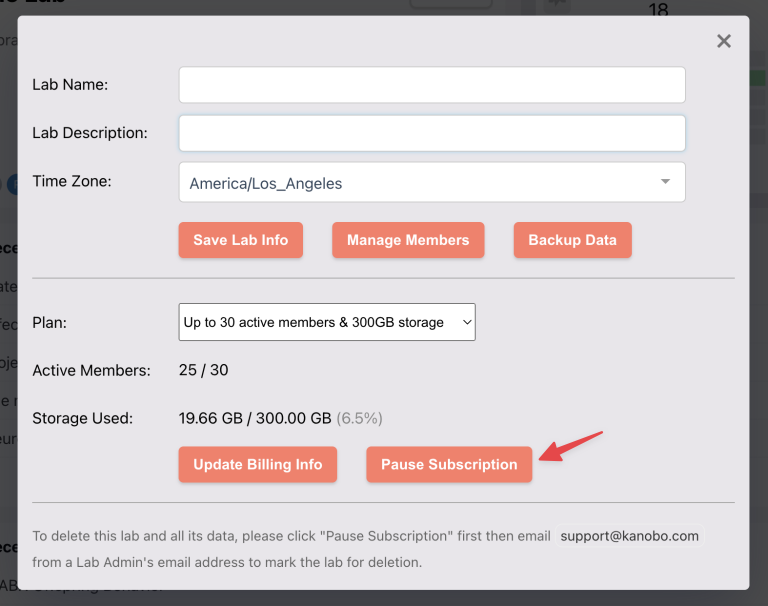
Task: Focus the Lab Description input field
Action: [x=432, y=133]
